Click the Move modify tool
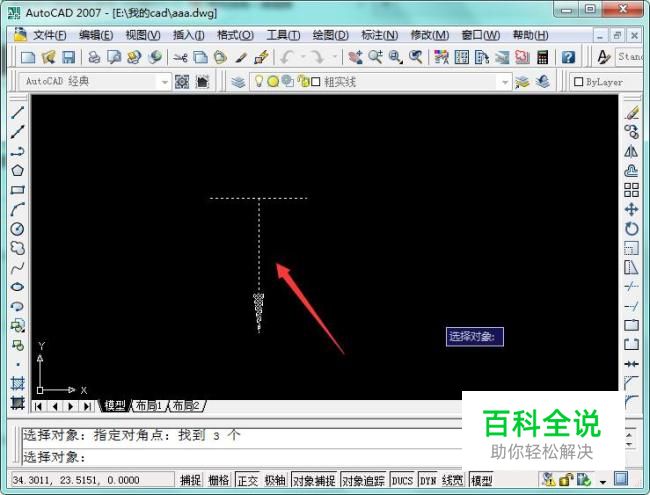The width and height of the screenshot is (650, 495). coord(631,209)
